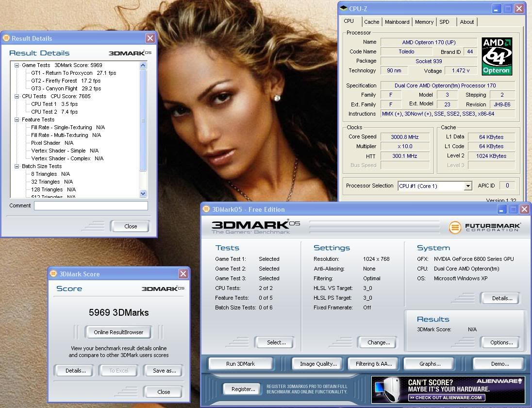Select CPU Test 2 row
The width and height of the screenshot is (532, 408).
[54, 112]
